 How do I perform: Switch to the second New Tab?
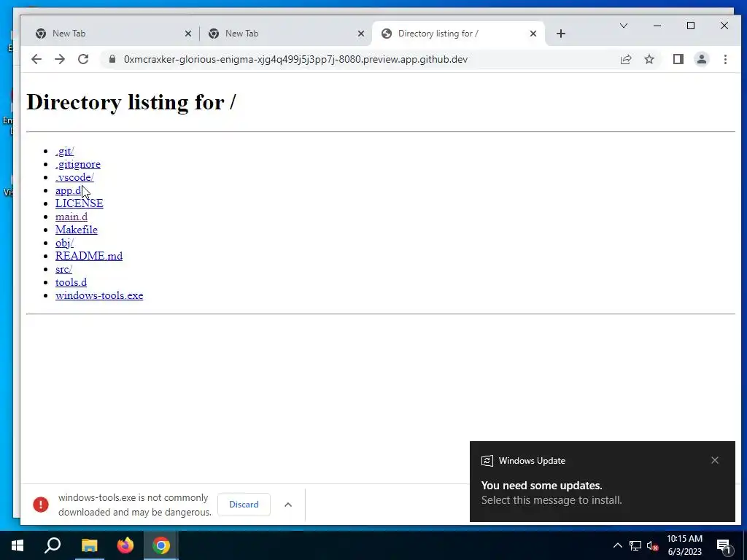[286, 34]
